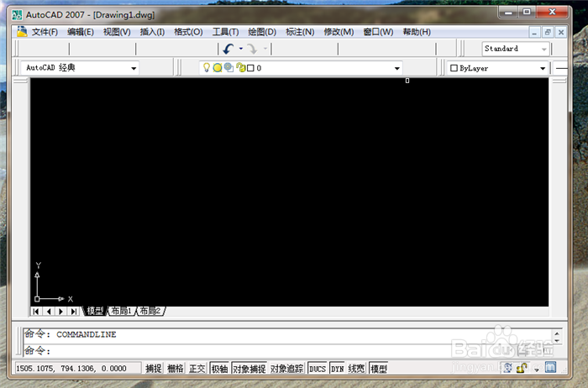Open the linetype control dropdown on the right

tap(561, 68)
